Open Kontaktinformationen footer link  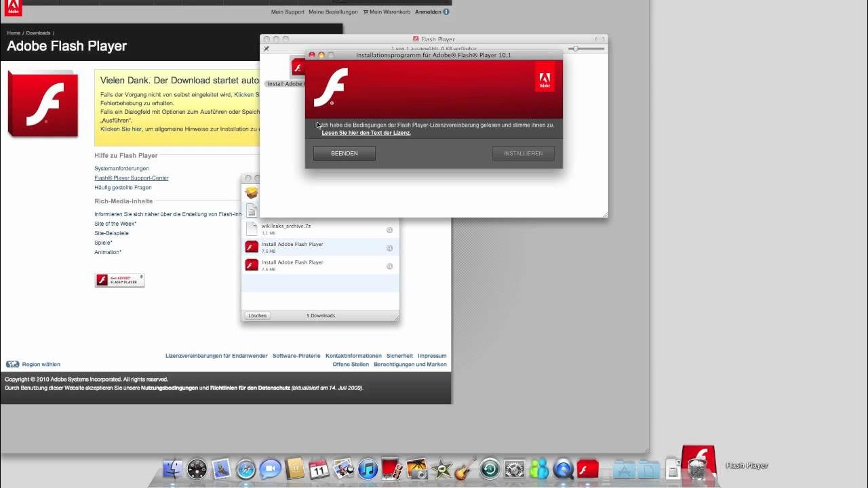pyautogui.click(x=353, y=356)
